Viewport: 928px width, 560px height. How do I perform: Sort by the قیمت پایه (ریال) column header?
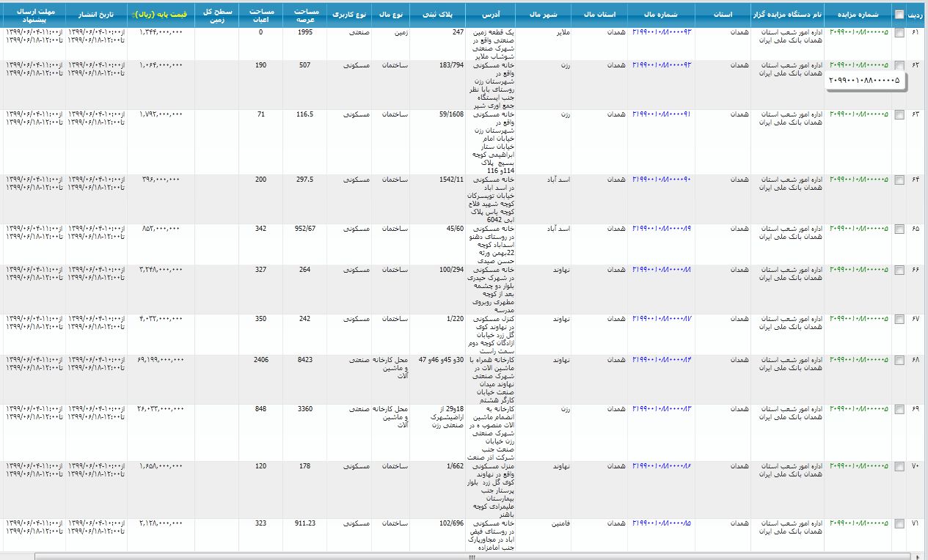[155, 14]
